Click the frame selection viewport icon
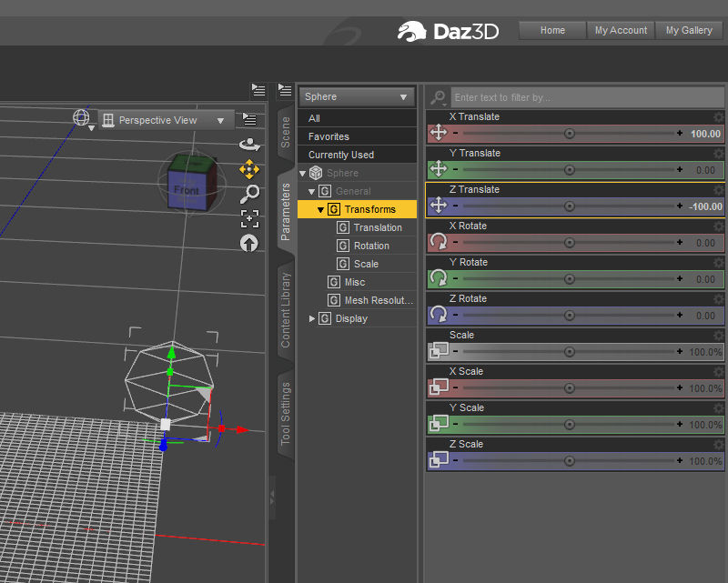 (248, 218)
